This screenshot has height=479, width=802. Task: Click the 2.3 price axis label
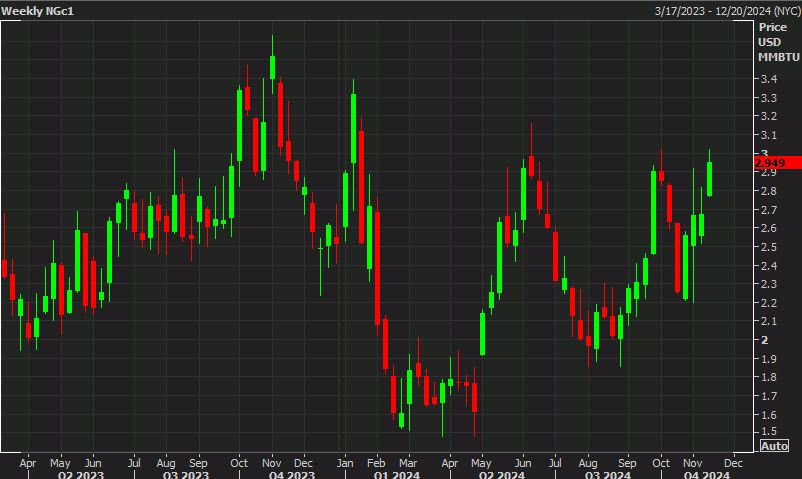coord(769,284)
